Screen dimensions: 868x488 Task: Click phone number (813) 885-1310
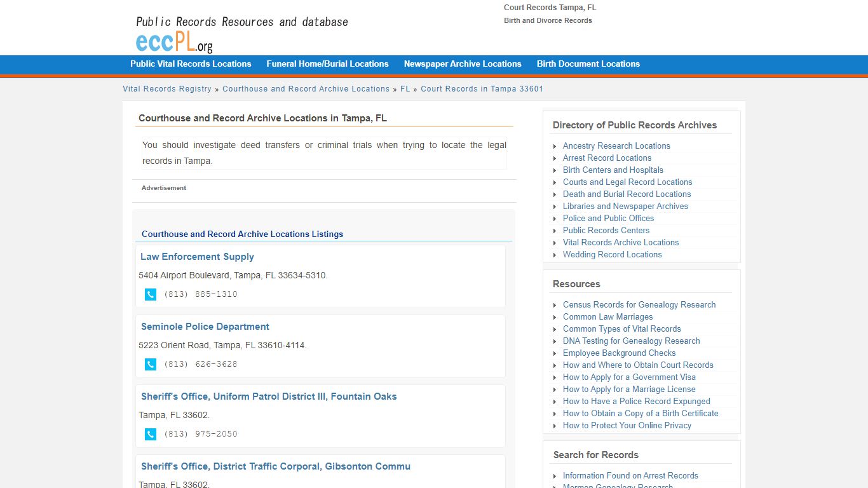pos(201,294)
